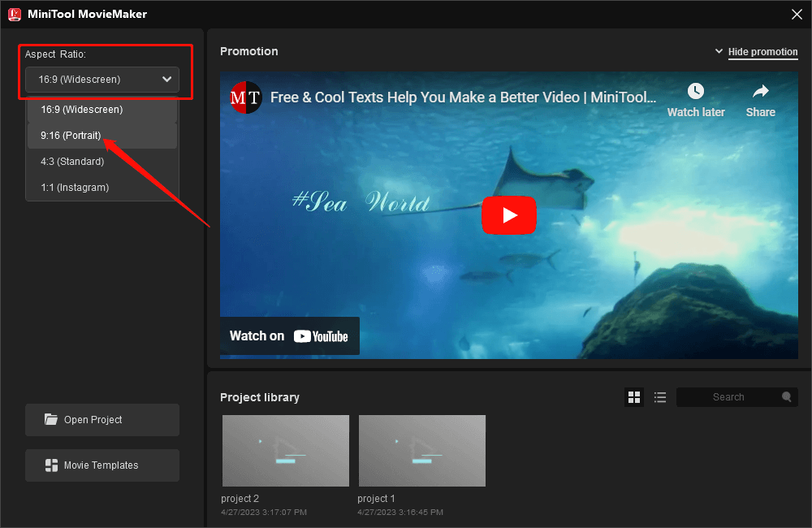
Task: Click the MiniTool MovieMaker app logo
Action: pyautogui.click(x=15, y=14)
